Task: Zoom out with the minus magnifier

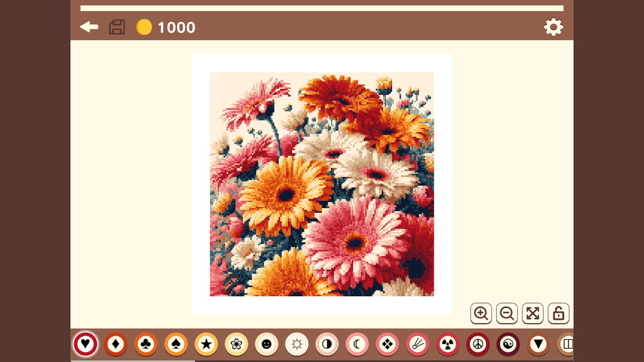Action: (507, 313)
